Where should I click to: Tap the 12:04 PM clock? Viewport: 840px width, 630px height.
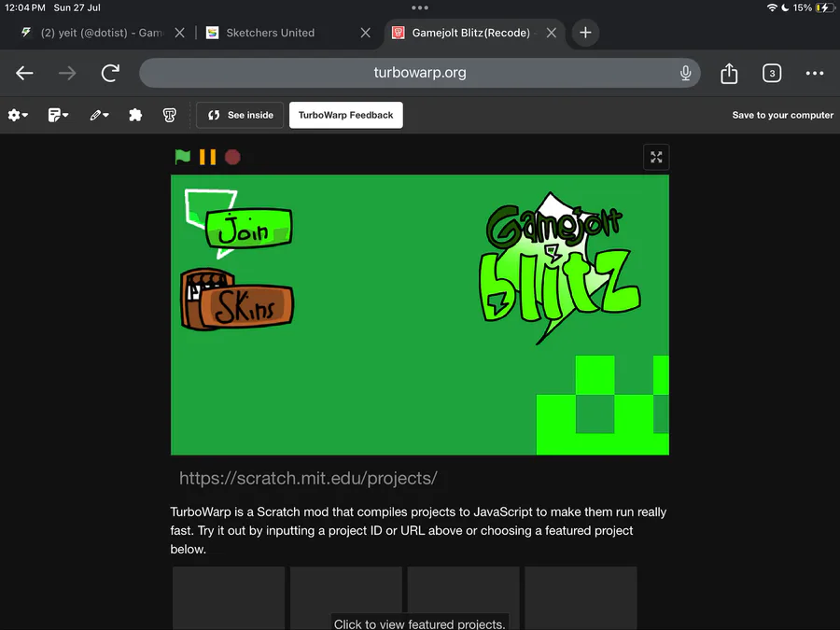pyautogui.click(x=24, y=7)
